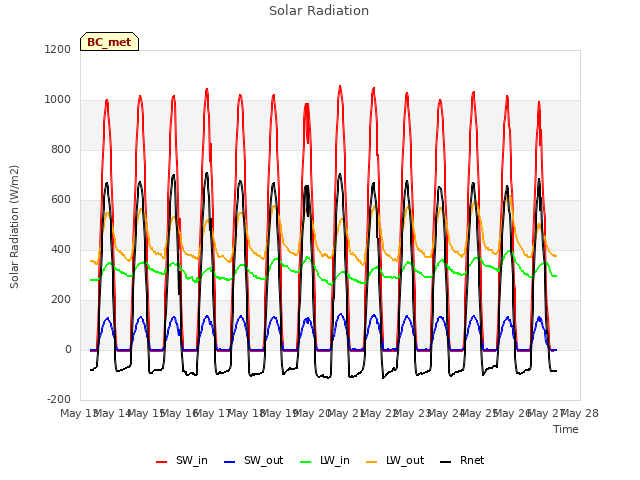Viewport: 640px width, 480px height.
Task: Click the 800 y-axis tick label
Action: coord(61,150)
